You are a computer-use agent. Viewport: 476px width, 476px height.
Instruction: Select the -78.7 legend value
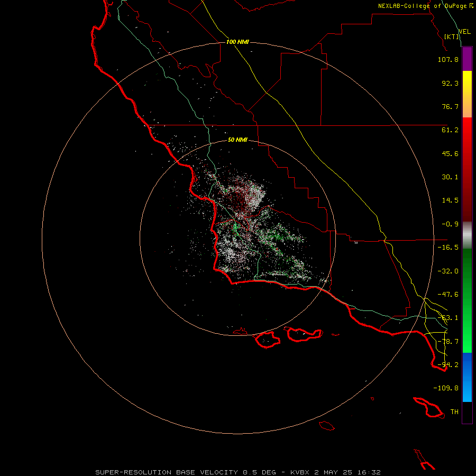448,342
